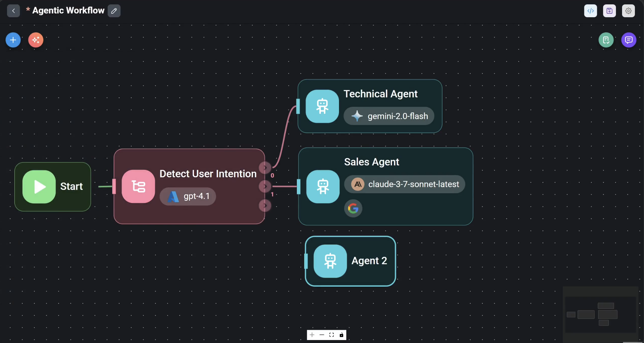
Task: Open the AI sparkle assistant button
Action: (36, 40)
